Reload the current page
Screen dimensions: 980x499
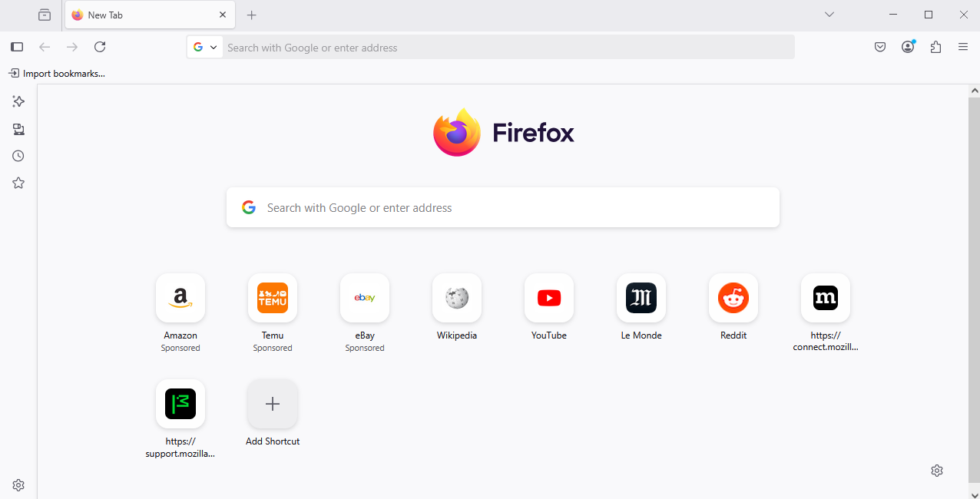point(100,47)
